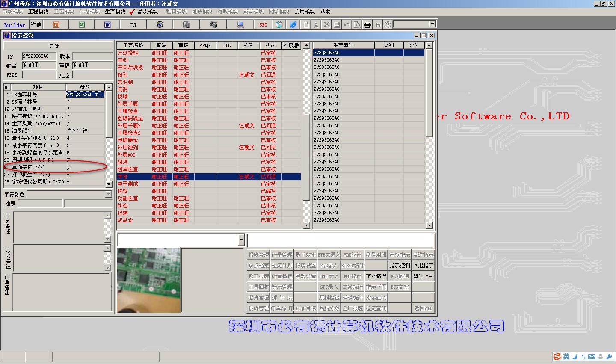616x364 pixels.
Task: Click the CS面菲林号 parameter value cell
Action: click(85, 95)
